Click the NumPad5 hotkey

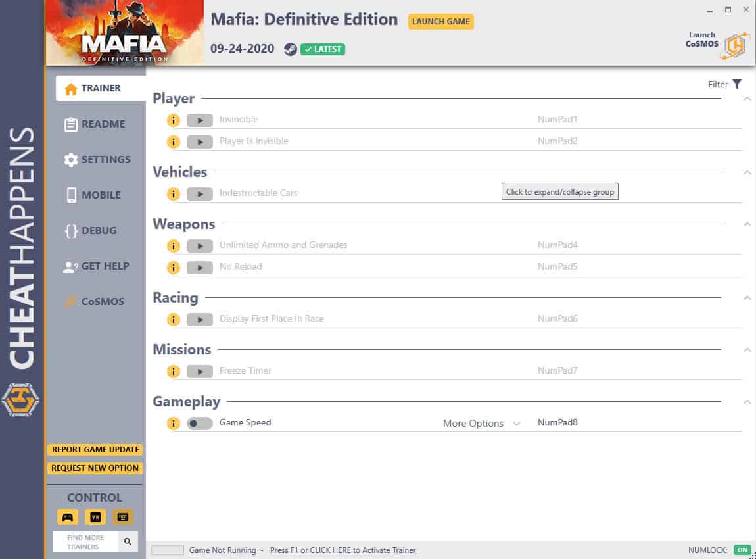coord(557,266)
